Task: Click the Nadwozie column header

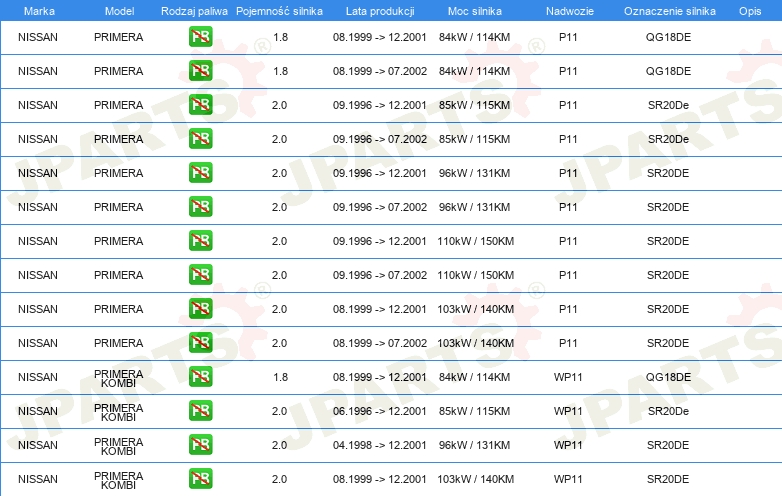Action: point(568,10)
